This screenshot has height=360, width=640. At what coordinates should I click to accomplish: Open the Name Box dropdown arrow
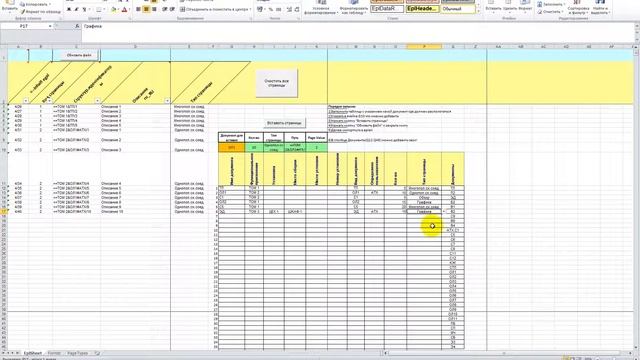(50, 26)
